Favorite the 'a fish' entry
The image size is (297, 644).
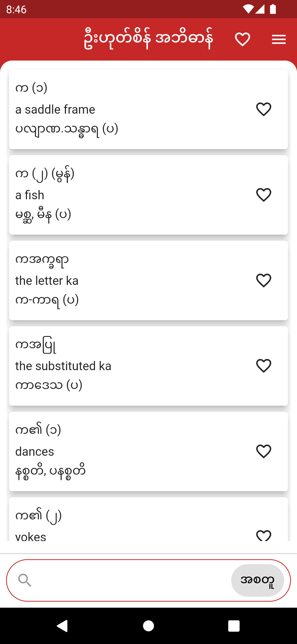point(264,195)
